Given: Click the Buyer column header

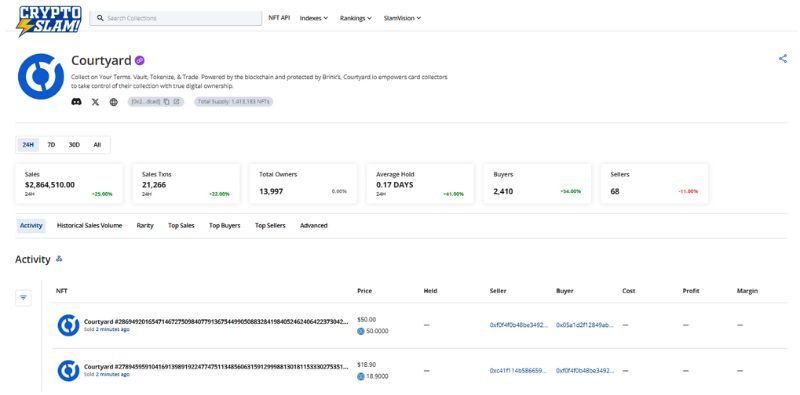Looking at the screenshot, I should (564, 291).
